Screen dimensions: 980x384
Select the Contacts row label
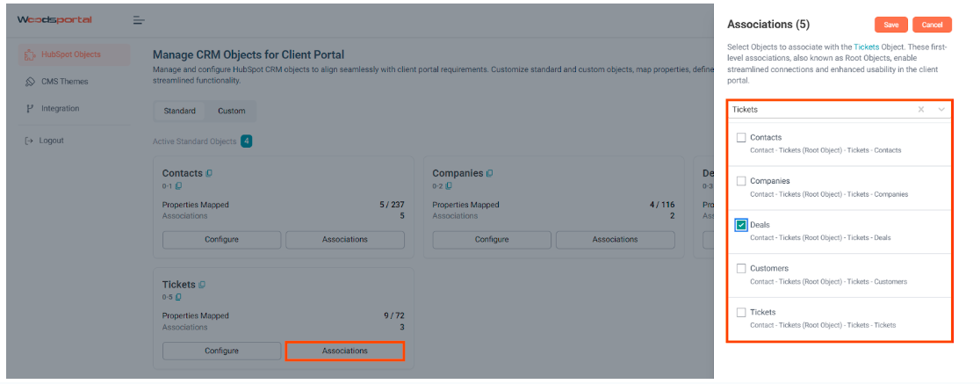tap(766, 138)
